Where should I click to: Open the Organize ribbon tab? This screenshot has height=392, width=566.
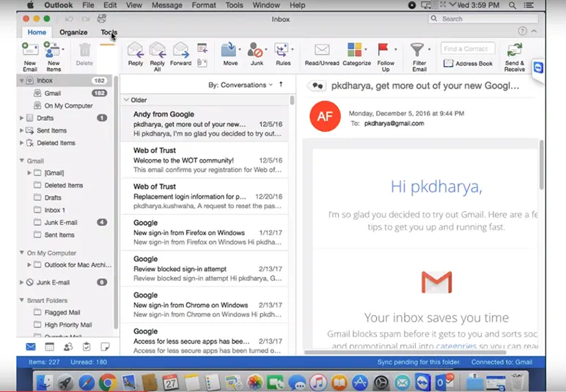73,32
